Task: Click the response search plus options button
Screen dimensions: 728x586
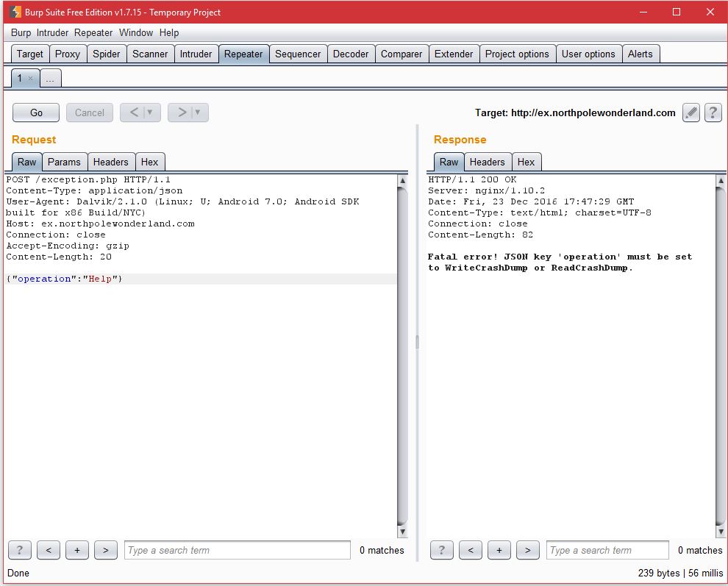Action: coord(499,550)
